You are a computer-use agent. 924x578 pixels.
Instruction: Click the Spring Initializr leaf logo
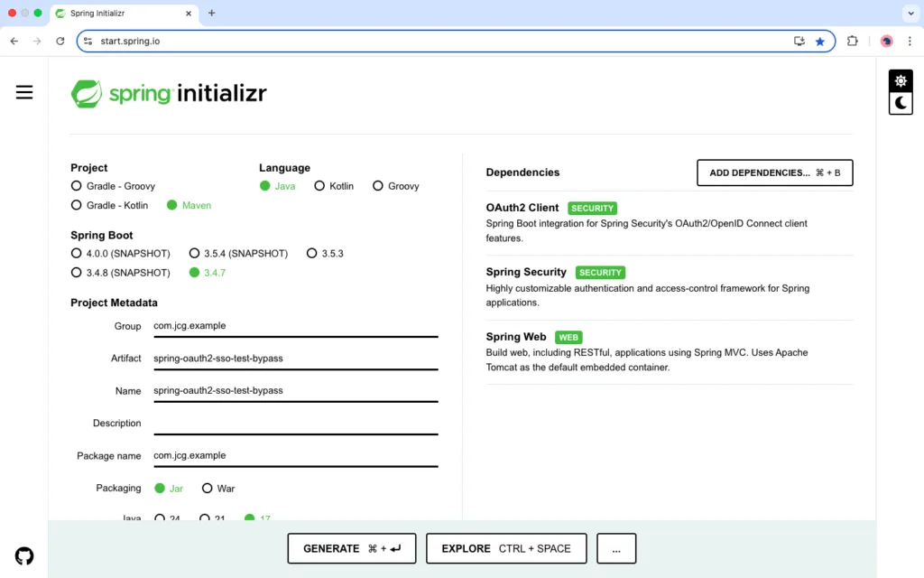click(87, 93)
